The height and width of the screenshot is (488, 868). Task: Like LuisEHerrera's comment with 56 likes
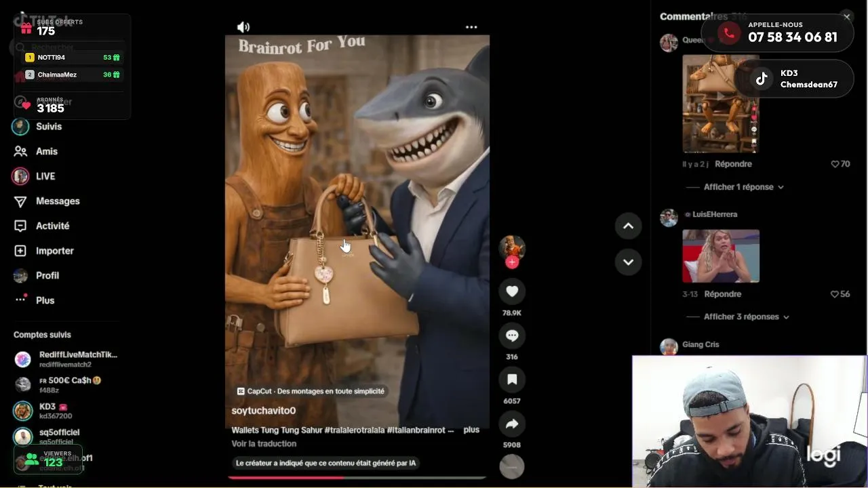click(x=835, y=294)
